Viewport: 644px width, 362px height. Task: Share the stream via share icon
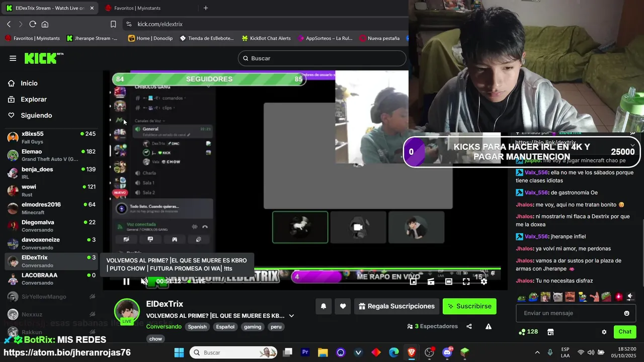pyautogui.click(x=469, y=326)
